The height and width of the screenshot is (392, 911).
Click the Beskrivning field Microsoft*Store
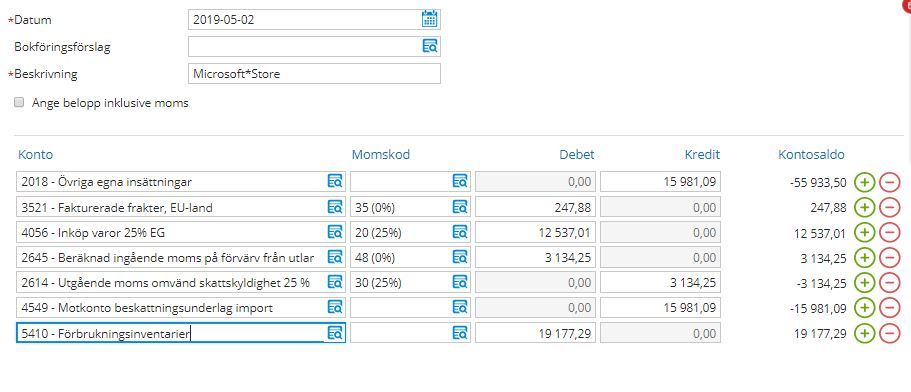click(314, 74)
